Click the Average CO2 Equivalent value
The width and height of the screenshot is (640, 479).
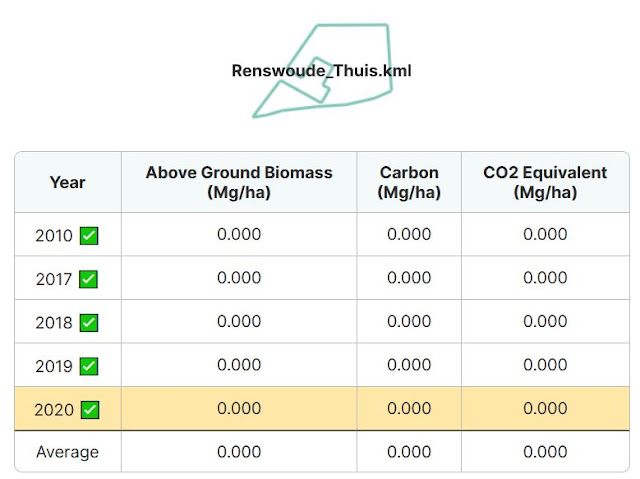tap(545, 452)
